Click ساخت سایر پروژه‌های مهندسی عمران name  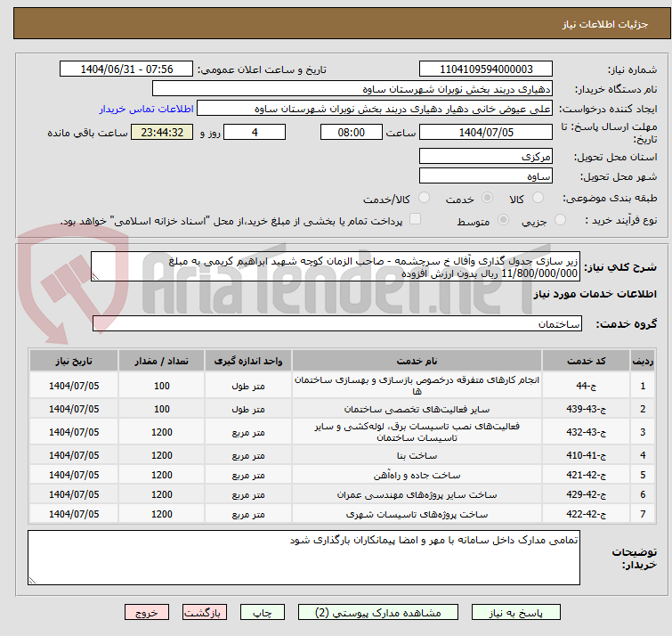pyautogui.click(x=417, y=494)
